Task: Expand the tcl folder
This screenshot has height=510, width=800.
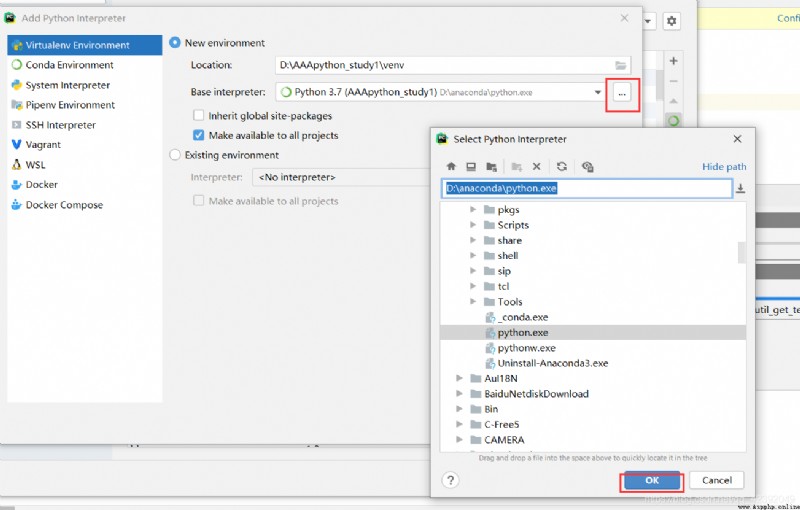Action: click(x=473, y=286)
